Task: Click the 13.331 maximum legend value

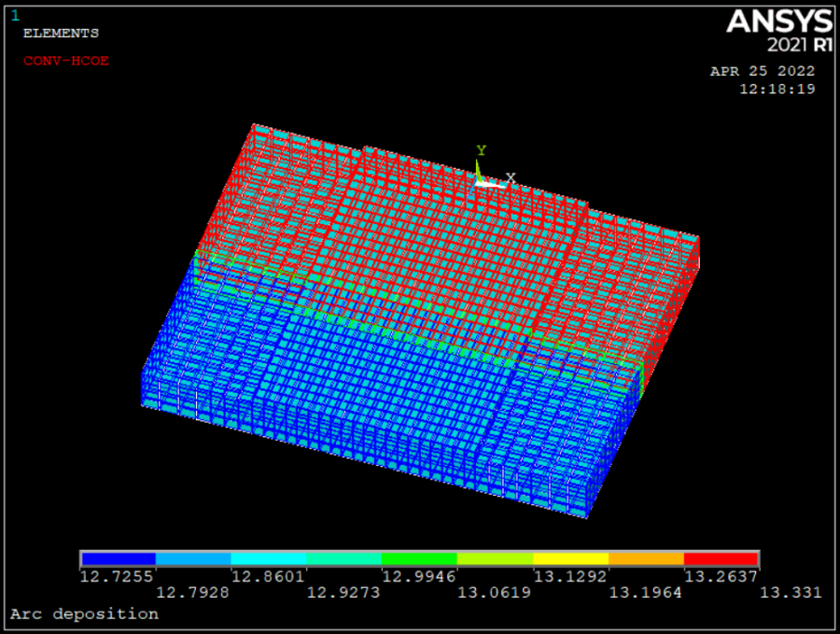Action: click(790, 592)
